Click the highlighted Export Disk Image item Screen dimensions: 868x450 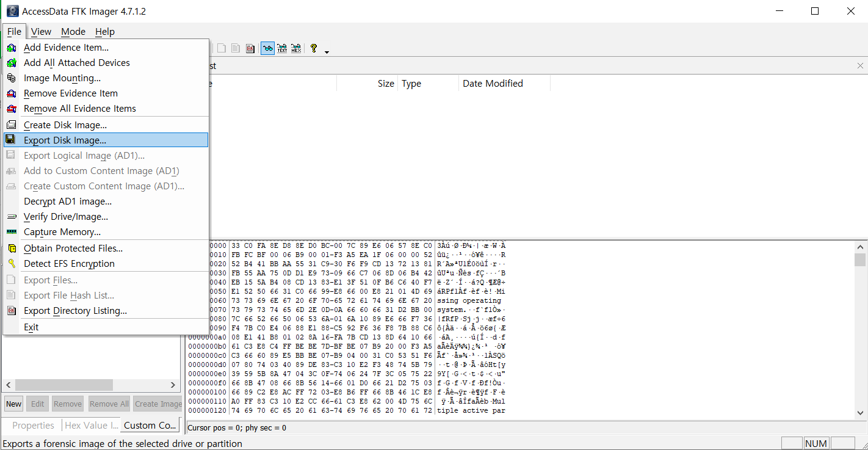[106, 140]
